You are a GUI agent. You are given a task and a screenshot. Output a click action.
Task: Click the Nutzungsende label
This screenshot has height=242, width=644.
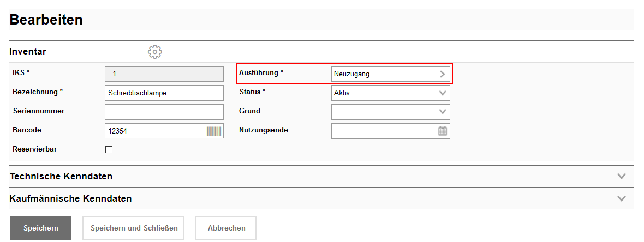[264, 130]
